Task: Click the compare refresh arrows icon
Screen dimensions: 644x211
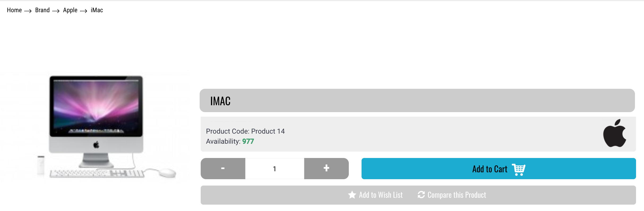Action: (421, 195)
